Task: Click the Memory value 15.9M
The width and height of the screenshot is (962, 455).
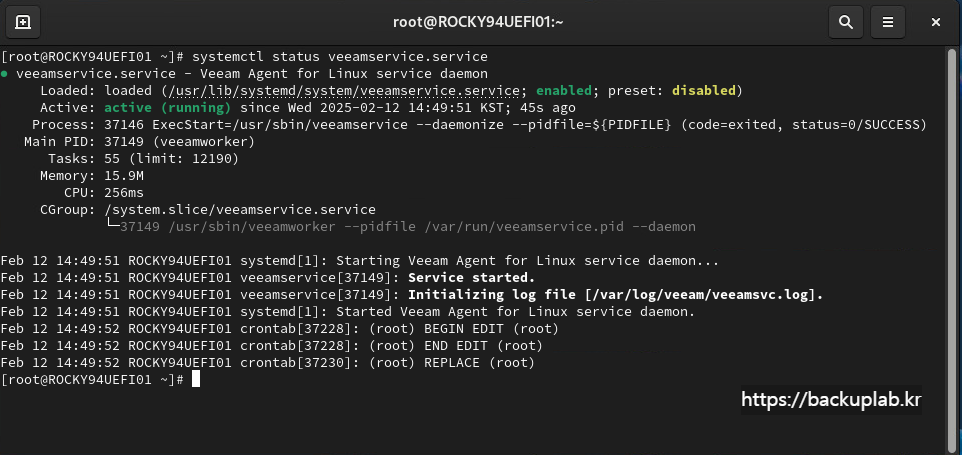Action: (x=124, y=176)
